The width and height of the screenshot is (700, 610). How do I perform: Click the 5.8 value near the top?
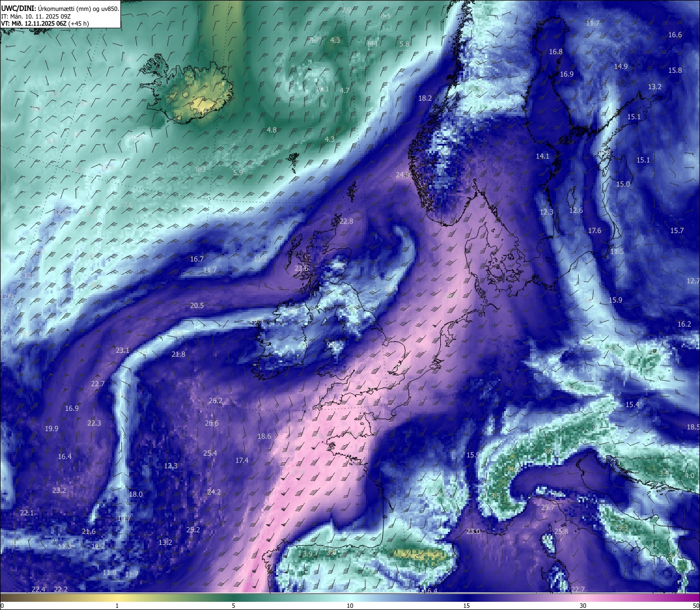pyautogui.click(x=404, y=44)
